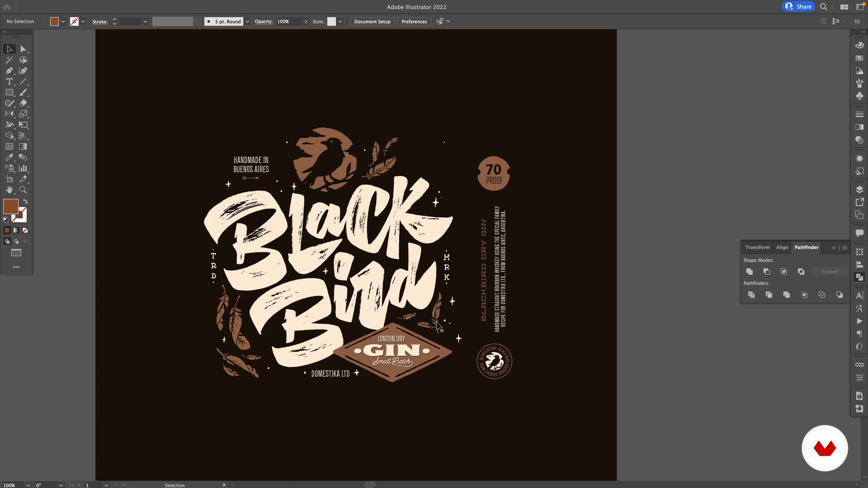868x488 pixels.
Task: Set paint mode to Color
Action: pos(7,230)
